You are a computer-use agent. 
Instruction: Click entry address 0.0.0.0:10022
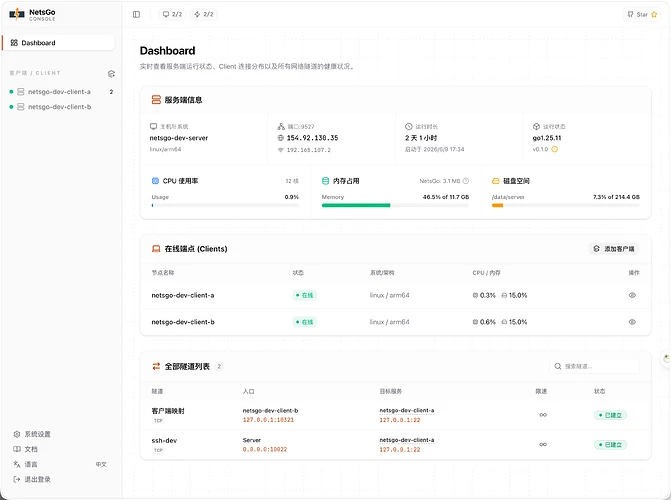coord(265,449)
